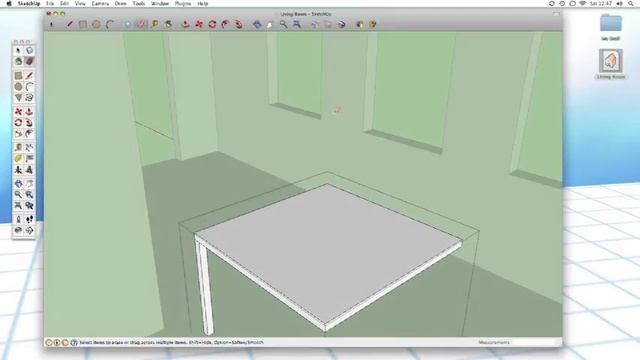Click the Rotate tool in the top toolbar

tap(213, 24)
